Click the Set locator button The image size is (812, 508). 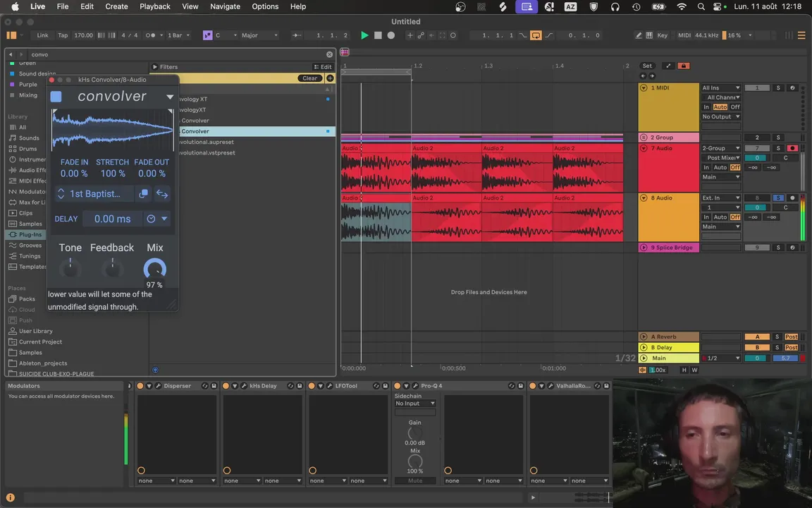point(647,66)
